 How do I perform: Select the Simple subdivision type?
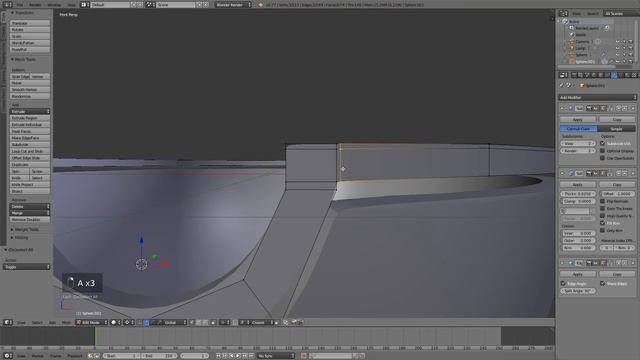pyautogui.click(x=616, y=129)
